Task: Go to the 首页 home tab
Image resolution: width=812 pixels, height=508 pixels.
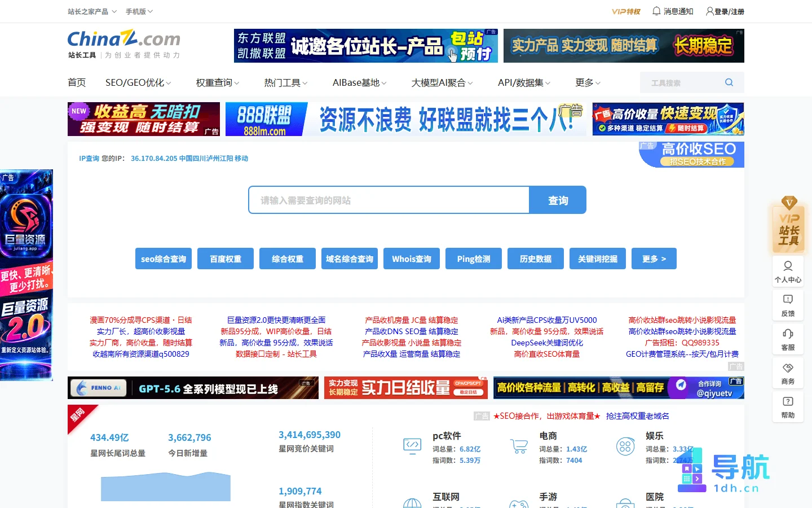Action: pyautogui.click(x=77, y=82)
